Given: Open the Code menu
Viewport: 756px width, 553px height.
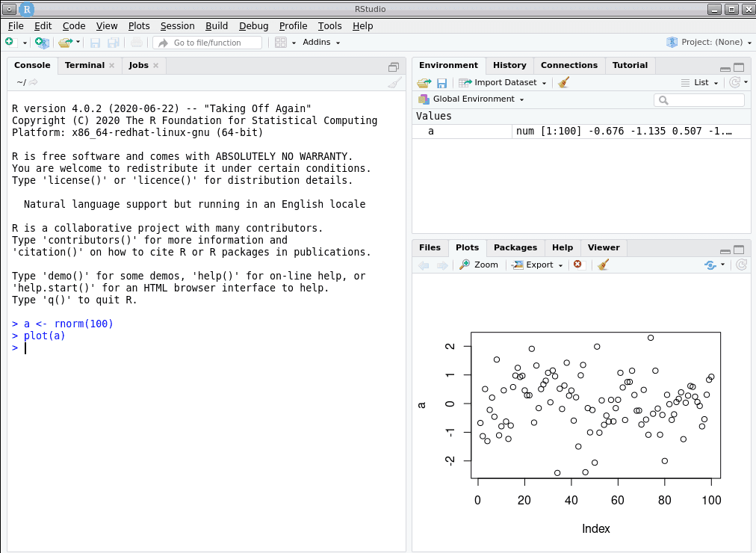Looking at the screenshot, I should coord(74,26).
